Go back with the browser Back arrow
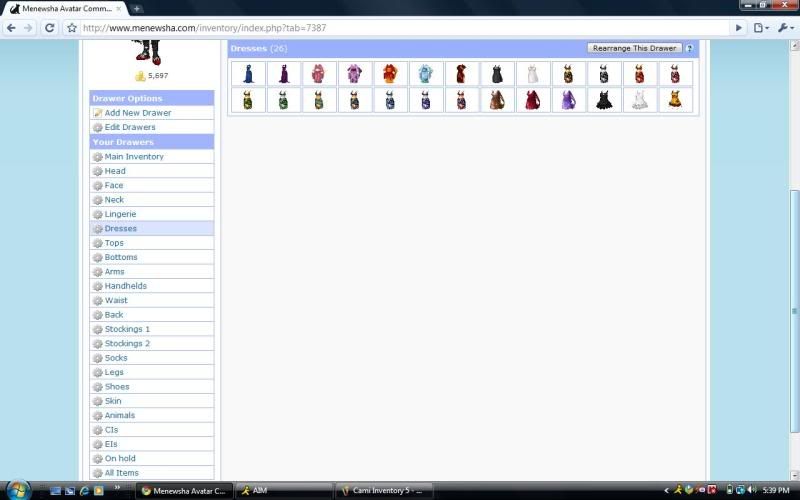 [x=11, y=28]
